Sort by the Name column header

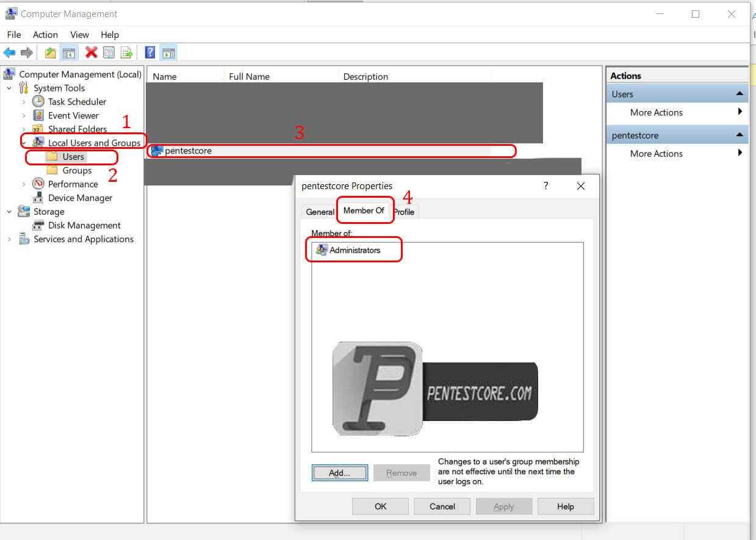[x=185, y=76]
